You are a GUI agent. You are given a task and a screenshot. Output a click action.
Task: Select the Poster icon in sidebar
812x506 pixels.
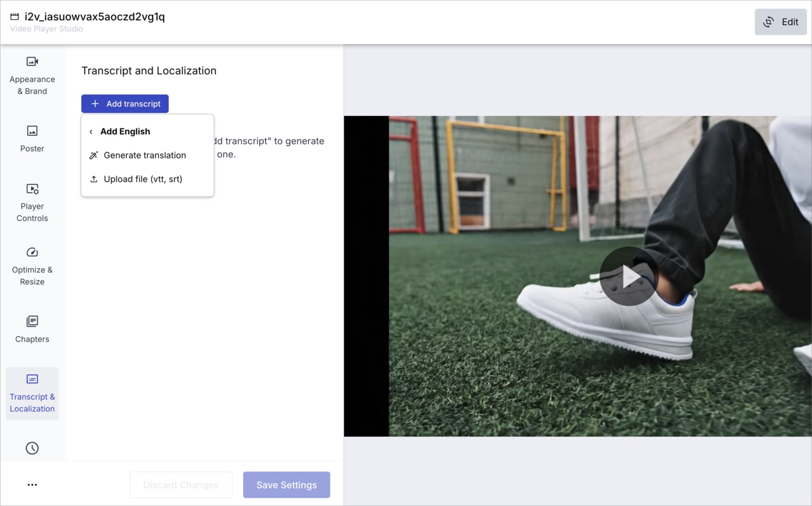32,131
